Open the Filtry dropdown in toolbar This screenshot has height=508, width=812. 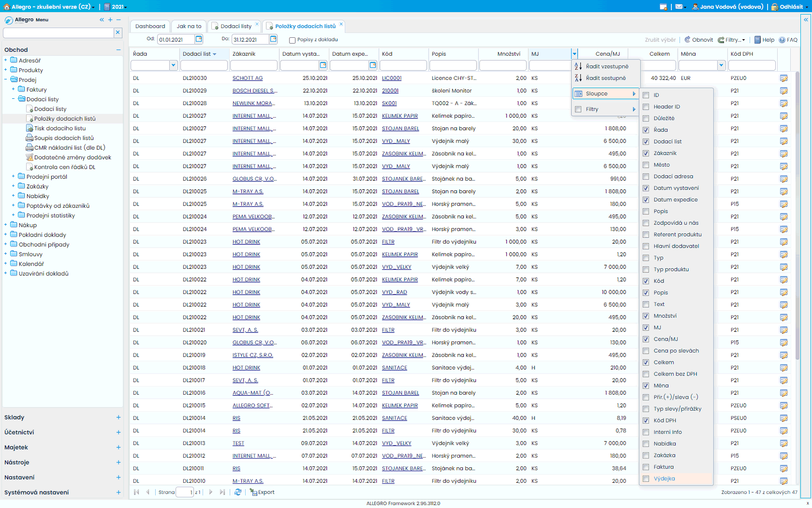731,40
